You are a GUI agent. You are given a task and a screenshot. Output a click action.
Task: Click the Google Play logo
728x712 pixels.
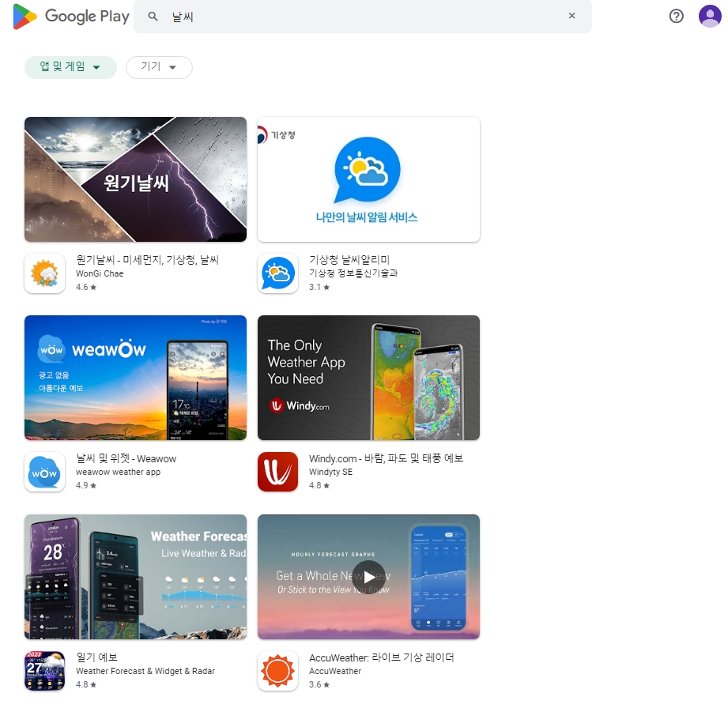[x=71, y=17]
